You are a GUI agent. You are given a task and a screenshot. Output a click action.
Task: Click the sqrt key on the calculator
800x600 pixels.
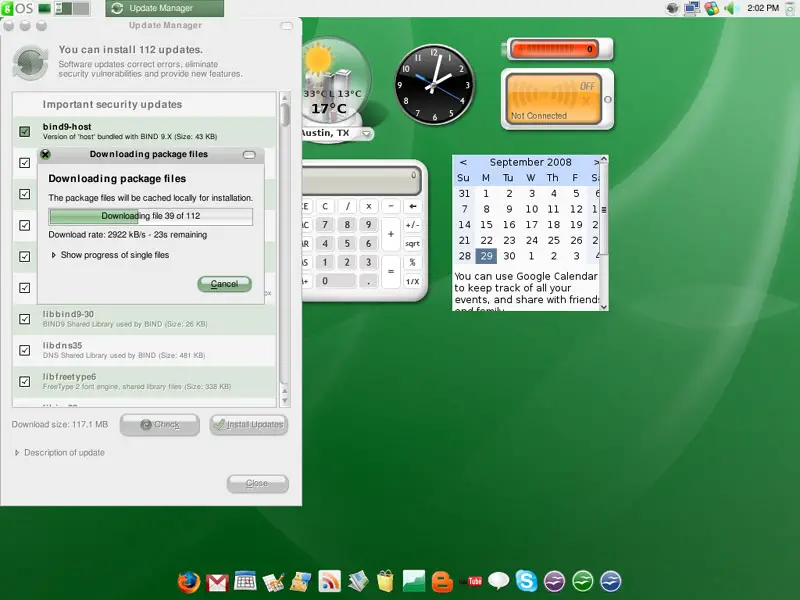413,243
